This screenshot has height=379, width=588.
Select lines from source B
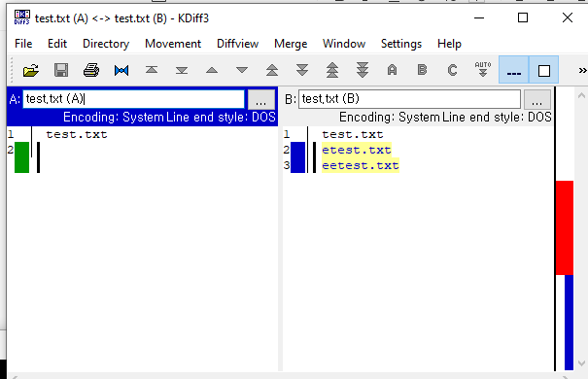coord(422,70)
